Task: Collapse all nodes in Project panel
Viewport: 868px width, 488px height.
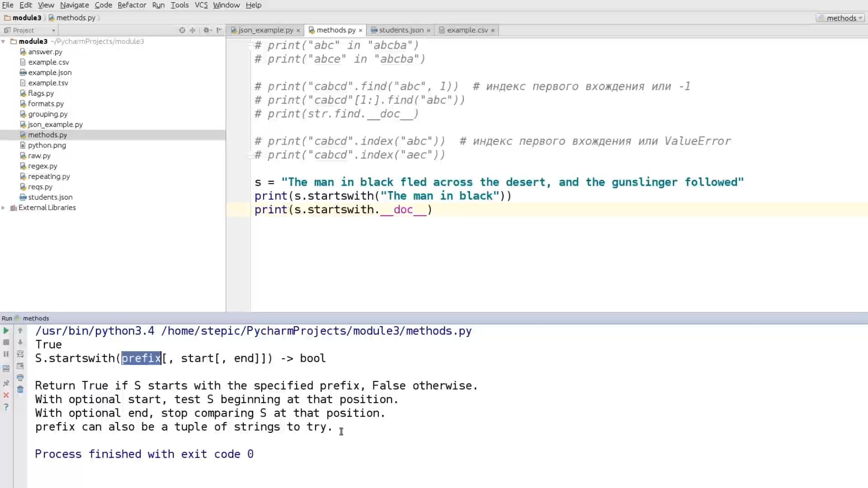Action: point(192,30)
